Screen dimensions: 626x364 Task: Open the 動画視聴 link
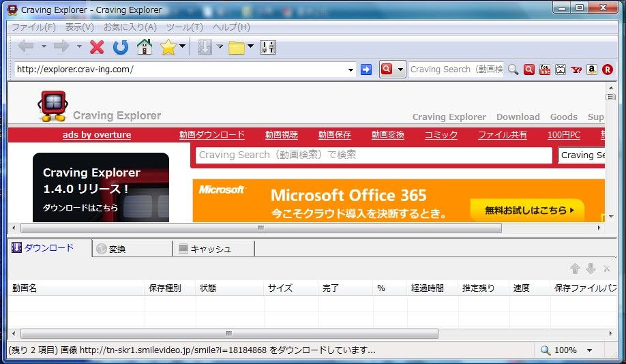[x=282, y=135]
